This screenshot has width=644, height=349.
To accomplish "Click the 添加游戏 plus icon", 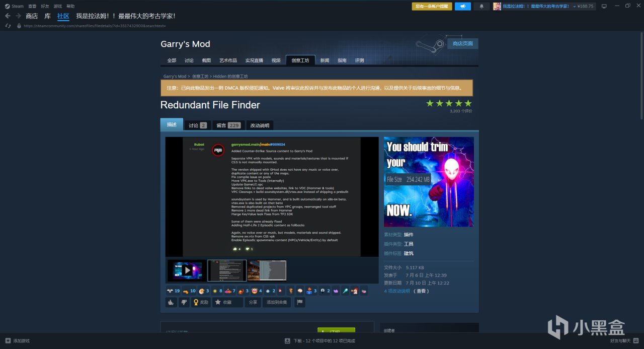I will coord(8,341).
